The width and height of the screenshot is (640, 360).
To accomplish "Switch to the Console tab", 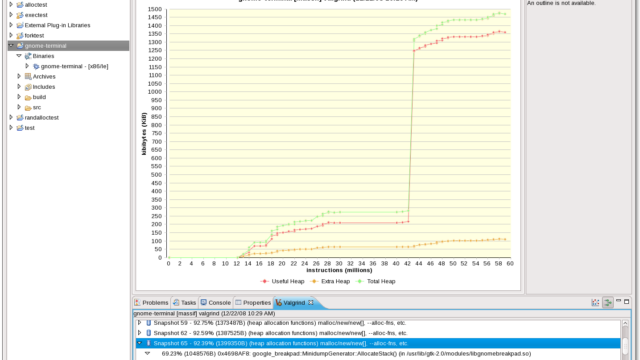I will coord(216,302).
